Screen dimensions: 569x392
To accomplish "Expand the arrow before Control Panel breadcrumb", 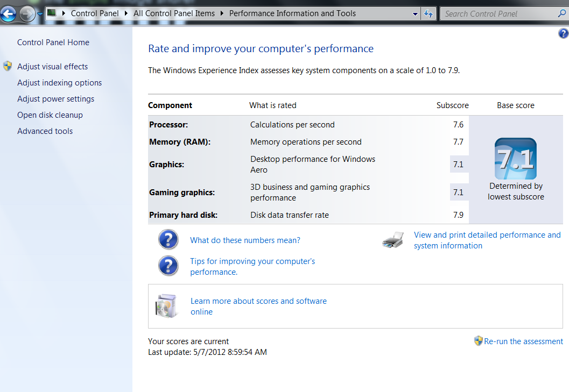I will click(64, 13).
